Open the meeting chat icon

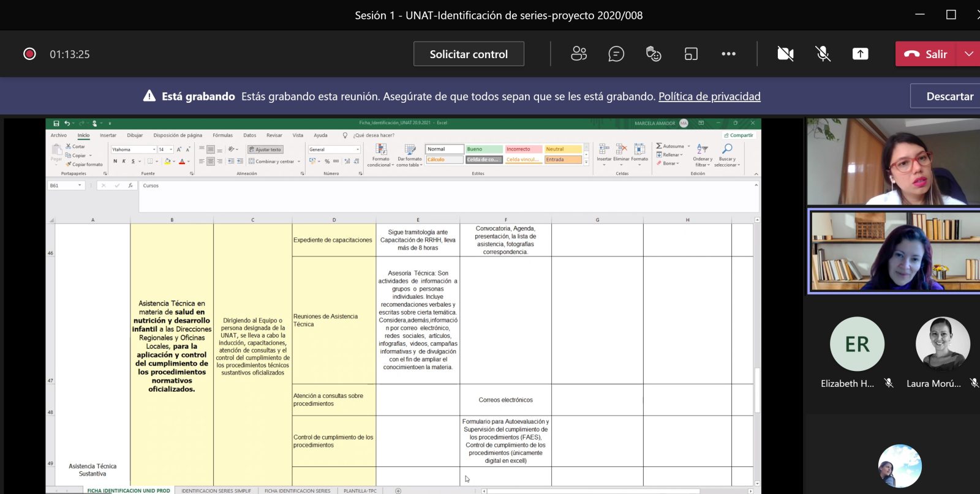(616, 54)
